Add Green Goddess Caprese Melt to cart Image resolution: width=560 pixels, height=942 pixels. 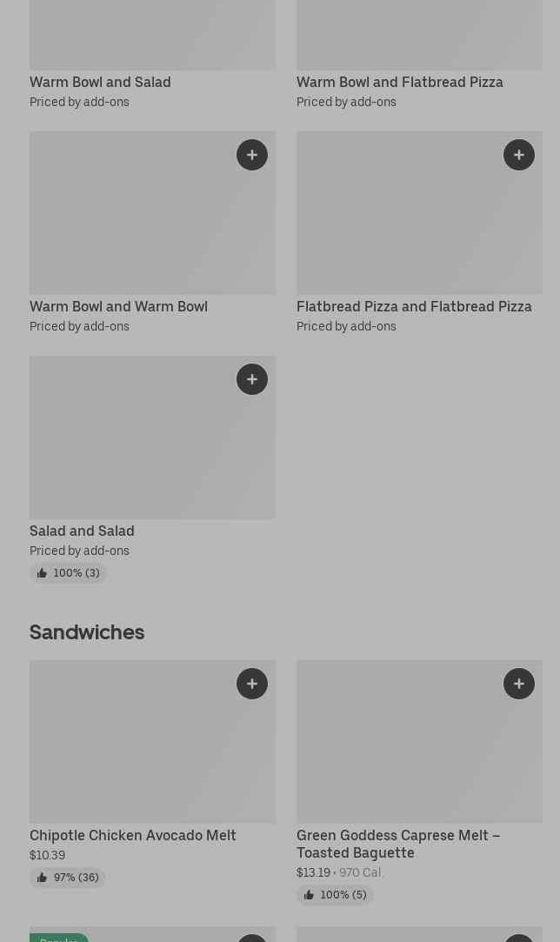point(518,684)
